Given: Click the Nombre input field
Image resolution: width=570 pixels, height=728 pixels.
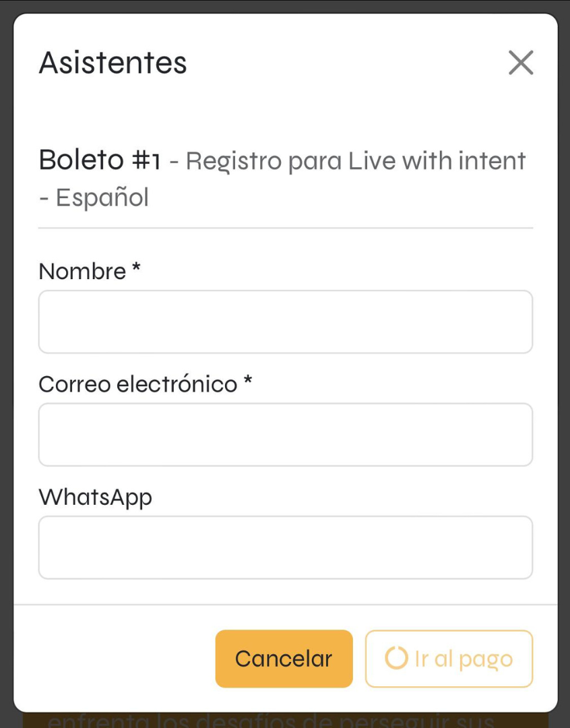Looking at the screenshot, I should point(286,322).
